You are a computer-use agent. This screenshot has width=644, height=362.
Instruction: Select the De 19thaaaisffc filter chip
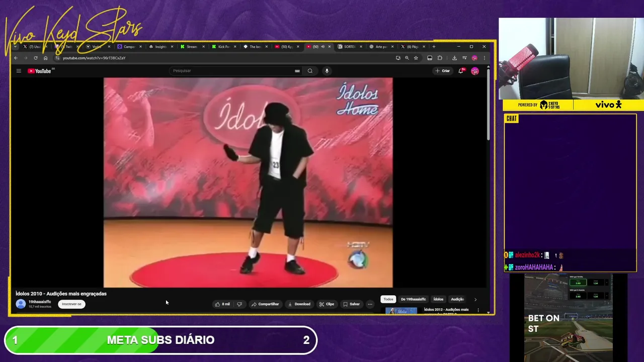[413, 299]
